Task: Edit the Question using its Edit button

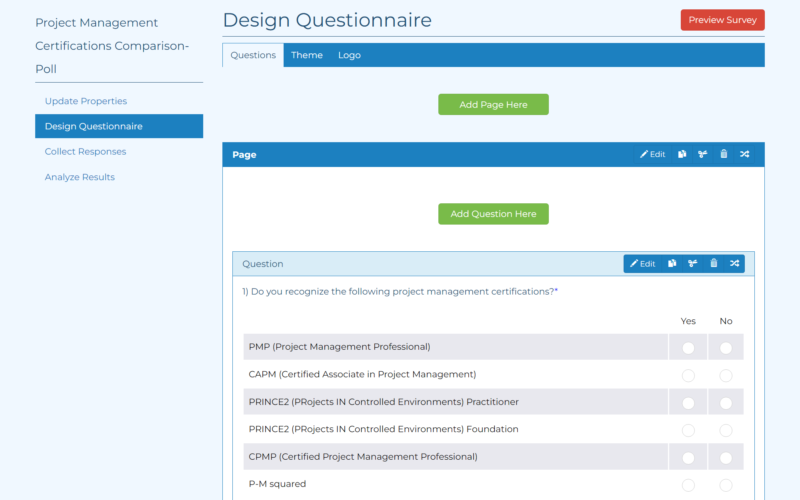Action: [642, 264]
